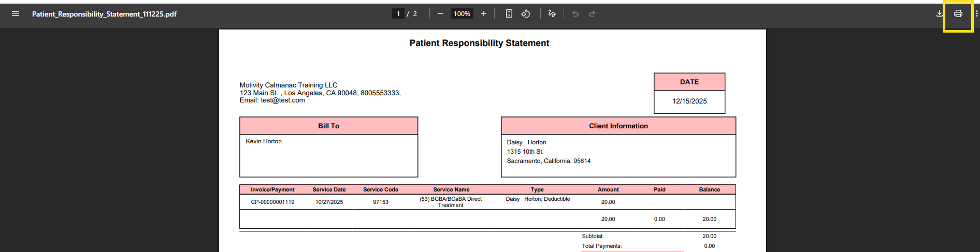Screen dimensions: 980x252
Task: Click the test@test.com email address
Action: (x=283, y=100)
